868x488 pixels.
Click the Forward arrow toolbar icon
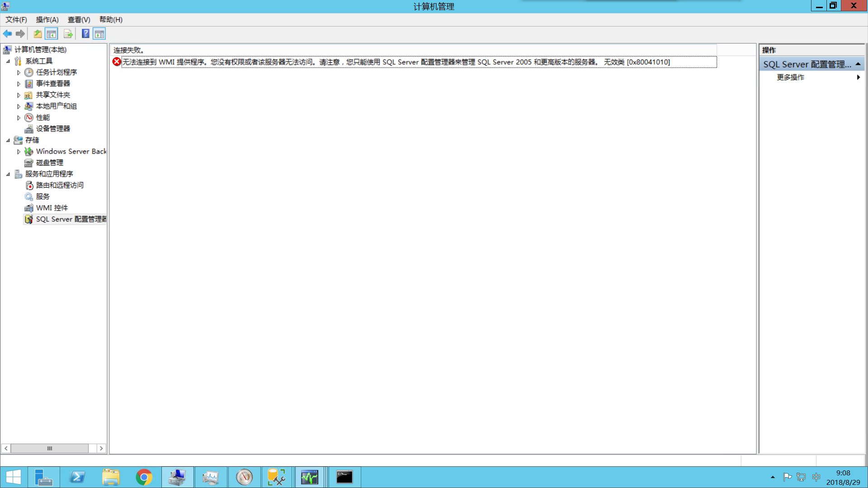click(x=20, y=34)
